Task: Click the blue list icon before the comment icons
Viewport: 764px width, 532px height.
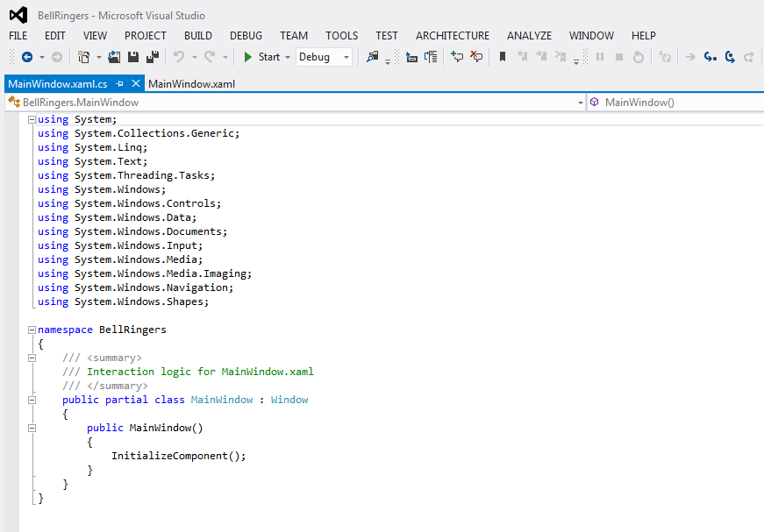Action: pyautogui.click(x=431, y=57)
